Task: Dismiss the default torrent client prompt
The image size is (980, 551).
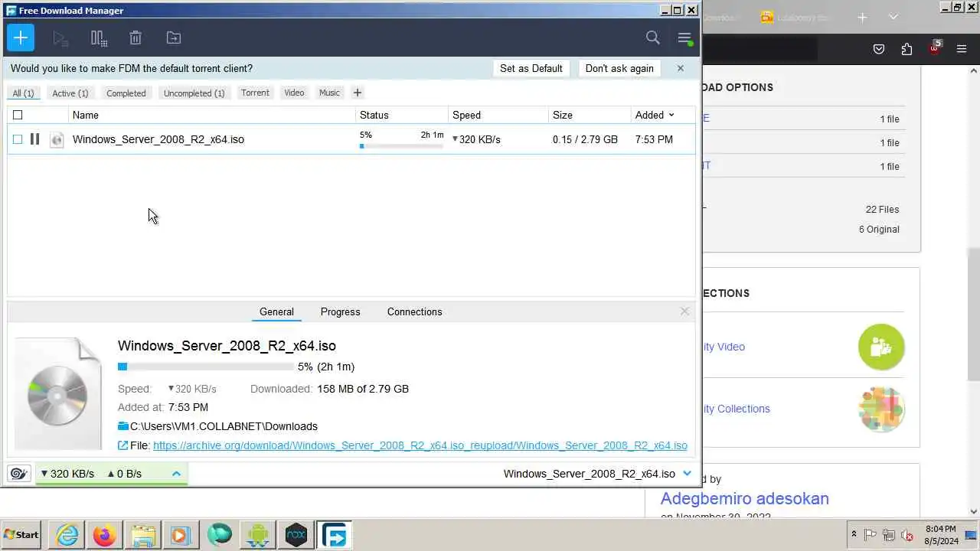Action: pyautogui.click(x=680, y=68)
